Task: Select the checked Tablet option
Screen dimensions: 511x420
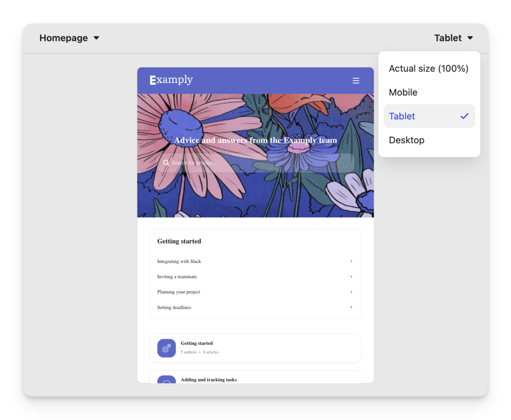Action: click(429, 116)
